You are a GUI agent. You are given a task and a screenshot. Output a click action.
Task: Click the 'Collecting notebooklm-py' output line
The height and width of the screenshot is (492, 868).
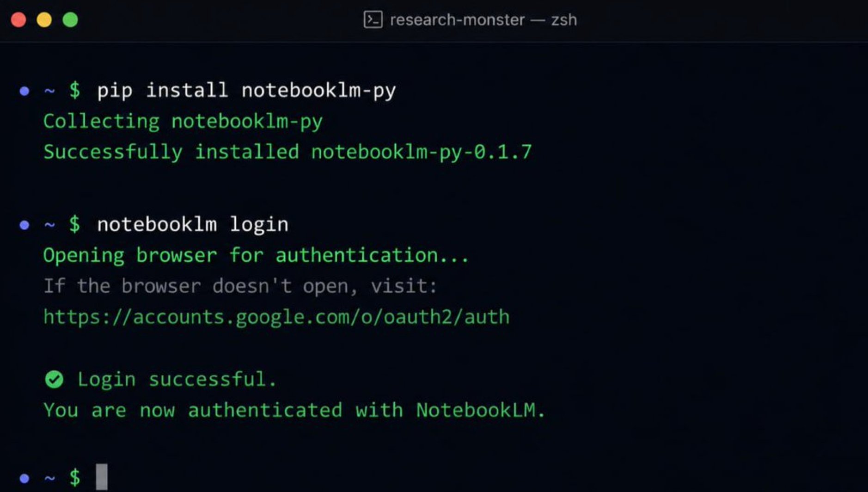(x=183, y=122)
